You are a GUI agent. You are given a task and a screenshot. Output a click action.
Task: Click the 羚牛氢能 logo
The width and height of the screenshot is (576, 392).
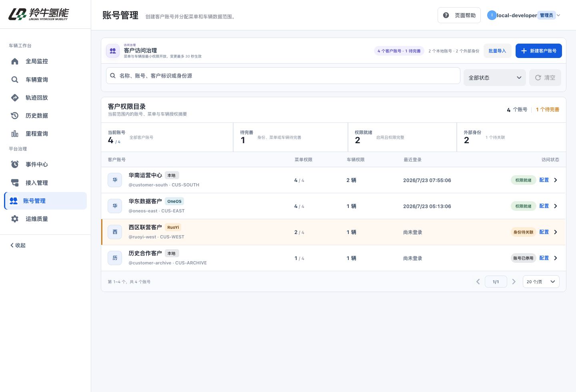click(x=38, y=14)
